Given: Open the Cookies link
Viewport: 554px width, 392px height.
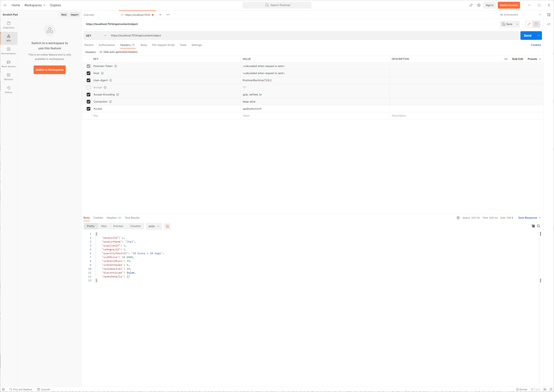Looking at the screenshot, I should (536, 45).
